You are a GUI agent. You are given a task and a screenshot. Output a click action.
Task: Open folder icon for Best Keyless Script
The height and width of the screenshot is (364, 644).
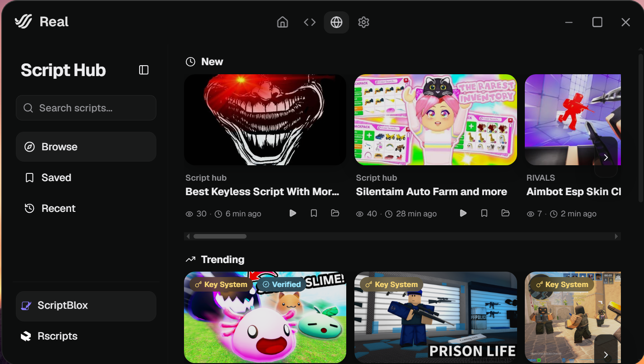pos(335,213)
